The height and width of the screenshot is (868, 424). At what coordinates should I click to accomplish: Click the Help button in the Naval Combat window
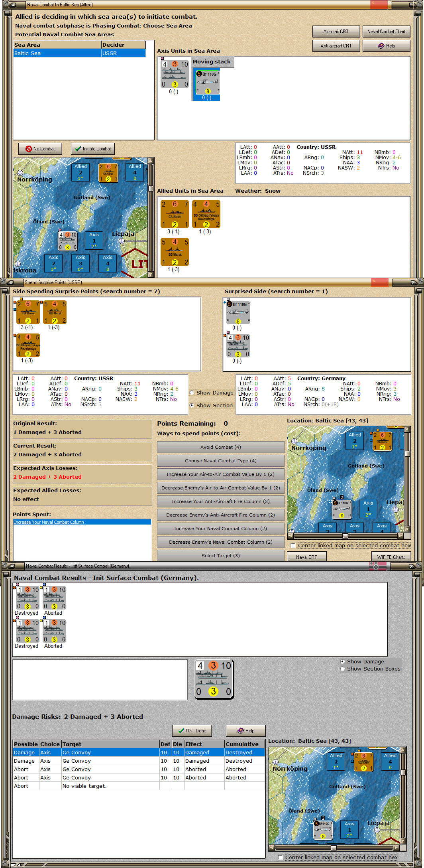[x=386, y=46]
